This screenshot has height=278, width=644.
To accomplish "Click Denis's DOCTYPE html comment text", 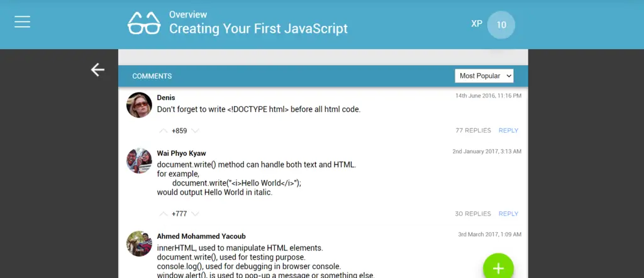I will coord(258,109).
